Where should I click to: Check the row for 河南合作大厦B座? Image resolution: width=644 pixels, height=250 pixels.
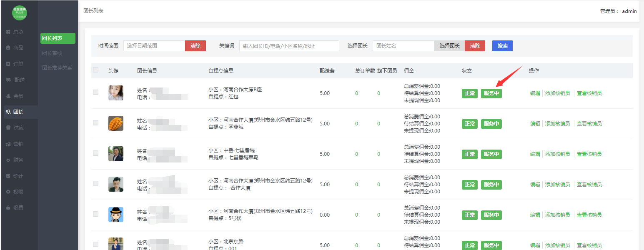click(x=95, y=92)
